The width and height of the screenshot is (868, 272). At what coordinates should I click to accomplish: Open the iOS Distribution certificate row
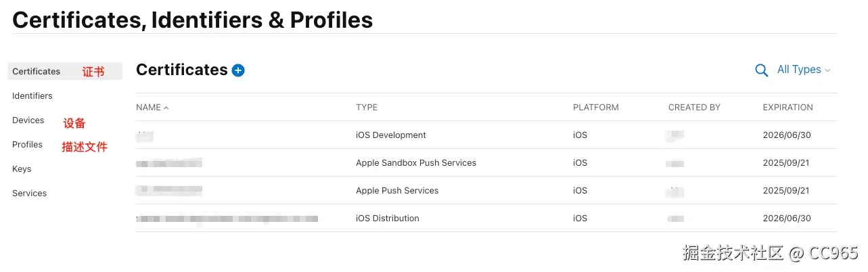(388, 219)
